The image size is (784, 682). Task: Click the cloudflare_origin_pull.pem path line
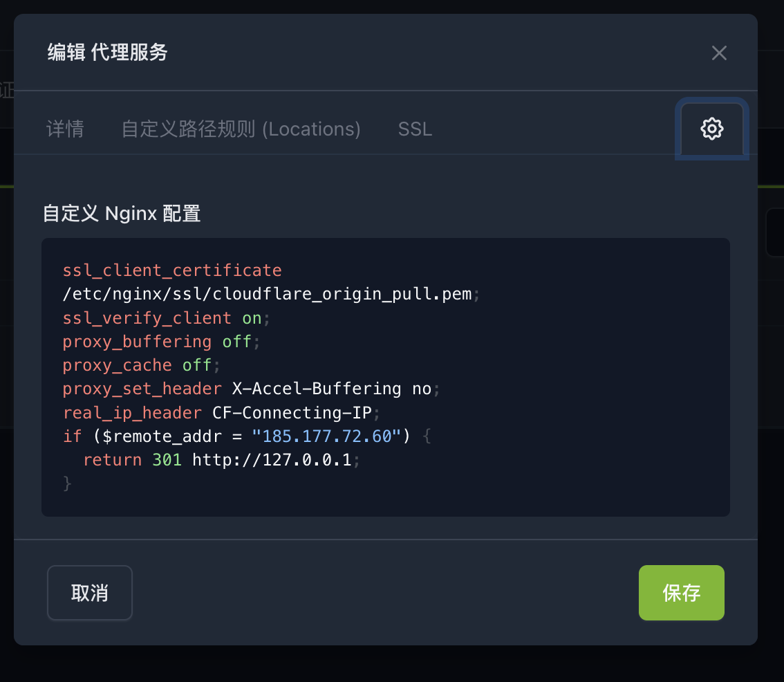[271, 294]
